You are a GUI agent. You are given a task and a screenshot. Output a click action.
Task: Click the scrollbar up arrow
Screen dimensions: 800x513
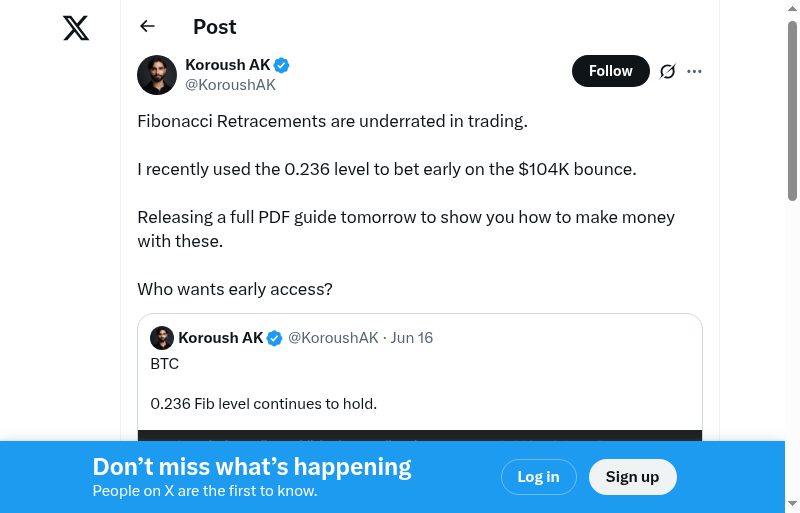[792, 9]
